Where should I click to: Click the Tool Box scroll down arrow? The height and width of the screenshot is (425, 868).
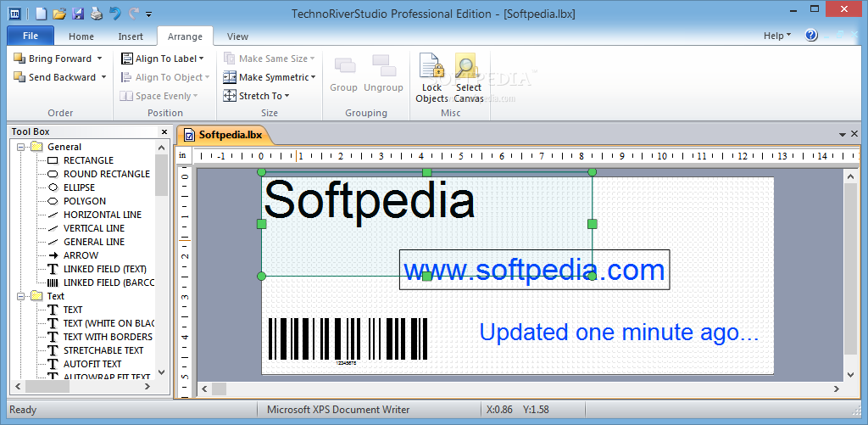(161, 372)
